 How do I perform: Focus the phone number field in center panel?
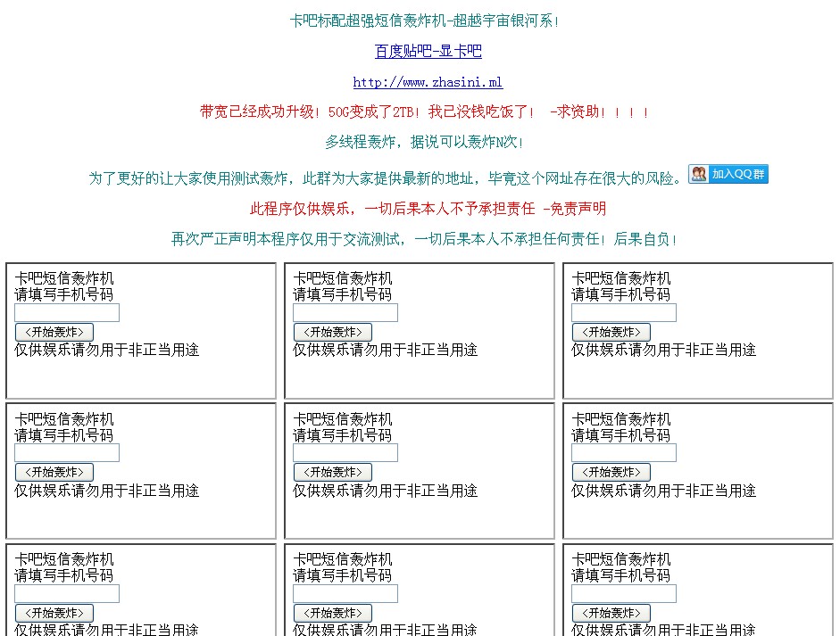pos(345,453)
